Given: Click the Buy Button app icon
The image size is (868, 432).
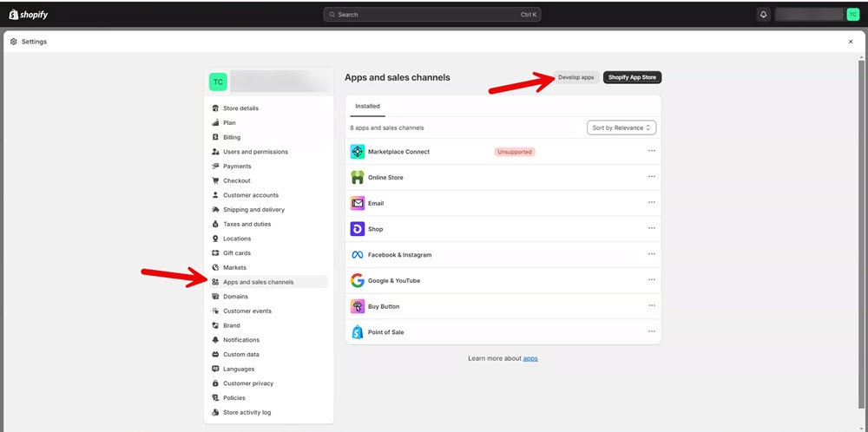Looking at the screenshot, I should point(358,306).
